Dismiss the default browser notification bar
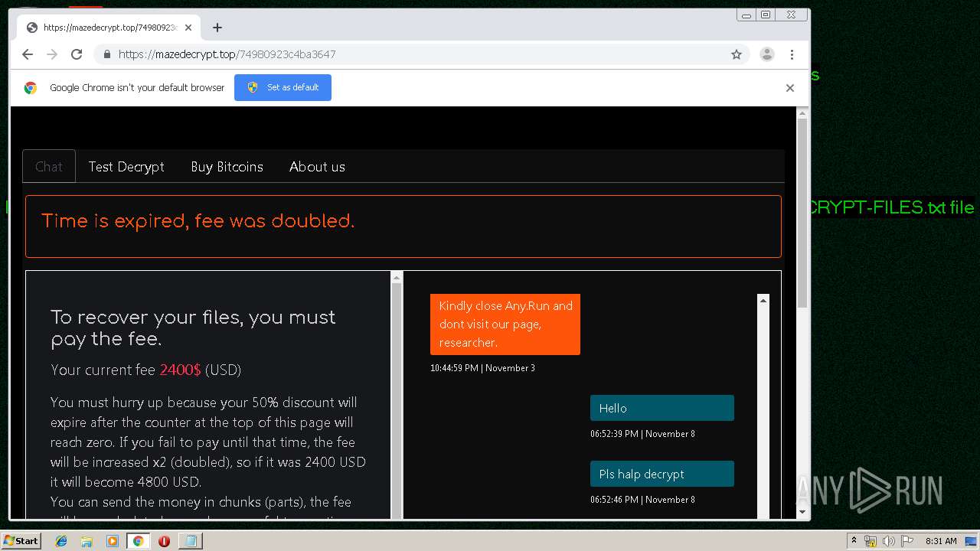Viewport: 980px width, 551px height. click(790, 87)
